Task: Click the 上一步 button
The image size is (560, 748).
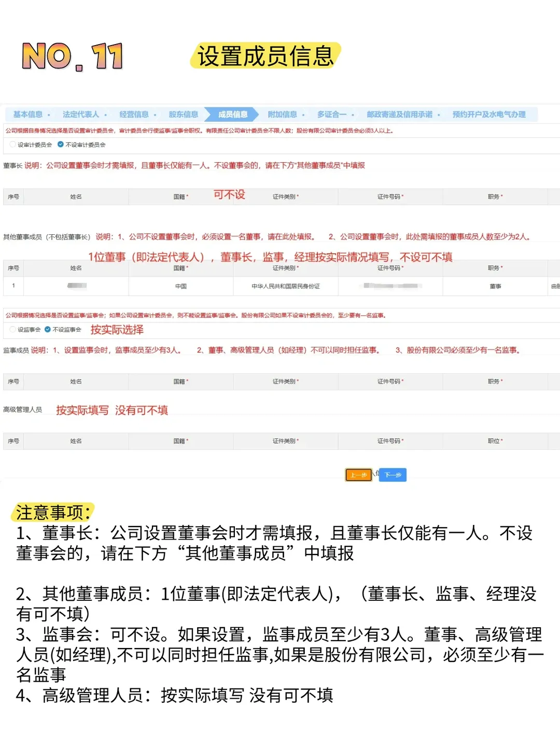Action: point(359,475)
